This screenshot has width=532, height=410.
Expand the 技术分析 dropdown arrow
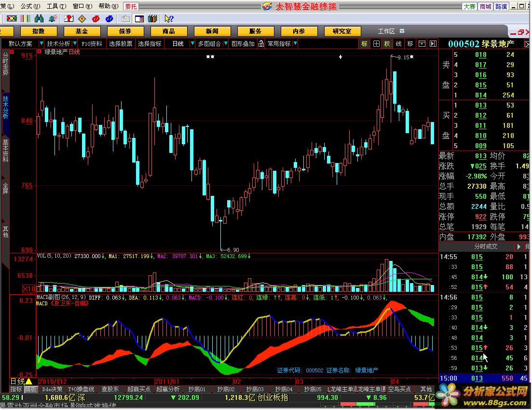75,43
